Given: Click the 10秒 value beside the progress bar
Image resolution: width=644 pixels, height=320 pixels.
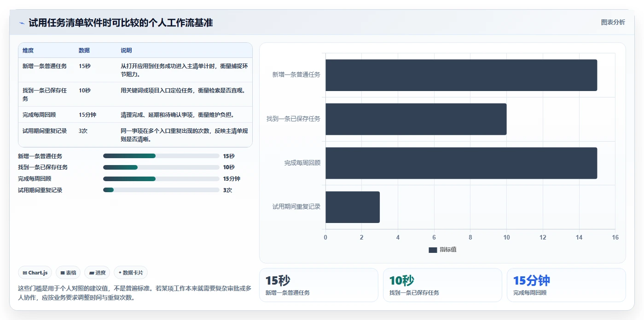Looking at the screenshot, I should coord(229,167).
